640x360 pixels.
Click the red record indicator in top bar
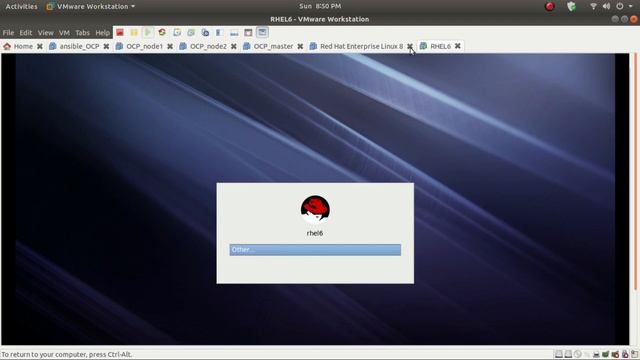pos(549,6)
